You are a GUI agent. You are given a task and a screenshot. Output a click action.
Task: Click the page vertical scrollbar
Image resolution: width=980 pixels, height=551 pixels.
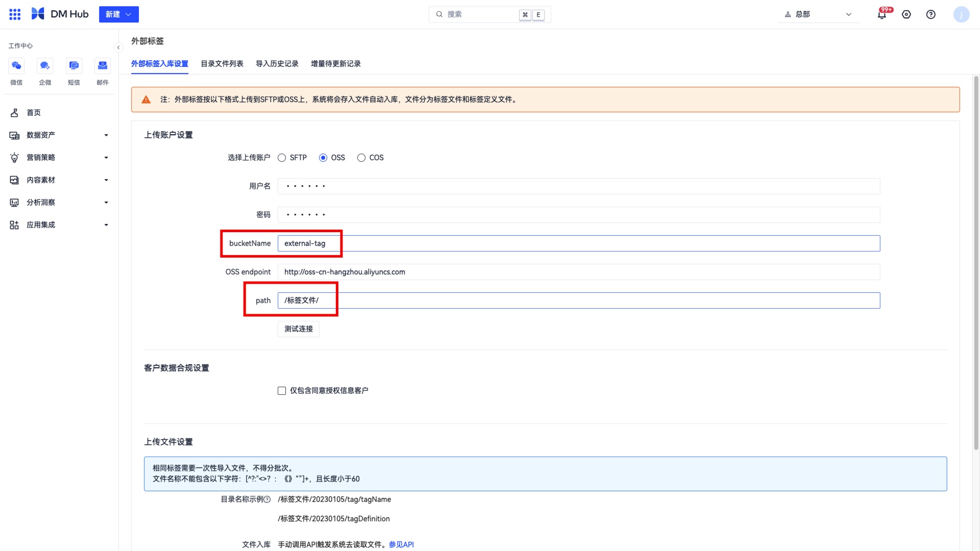point(976,263)
